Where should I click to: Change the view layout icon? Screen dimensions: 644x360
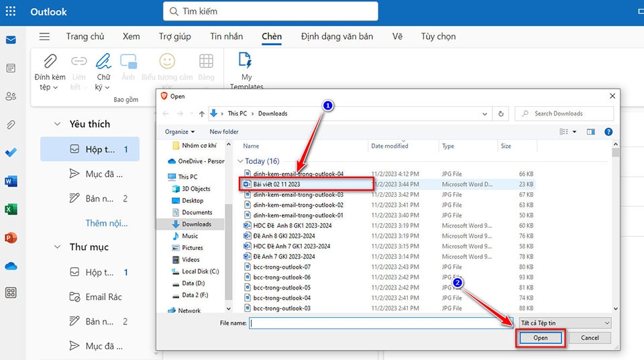pos(564,132)
